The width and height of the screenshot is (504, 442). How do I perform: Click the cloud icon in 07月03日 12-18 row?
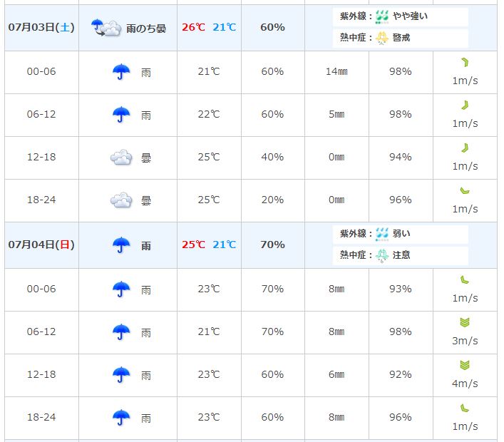(121, 157)
